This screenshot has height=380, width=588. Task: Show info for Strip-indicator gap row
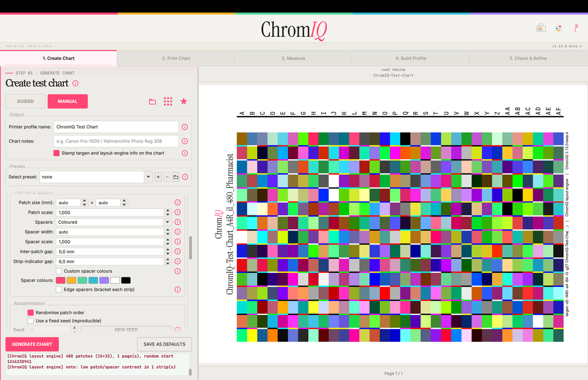[x=178, y=261]
